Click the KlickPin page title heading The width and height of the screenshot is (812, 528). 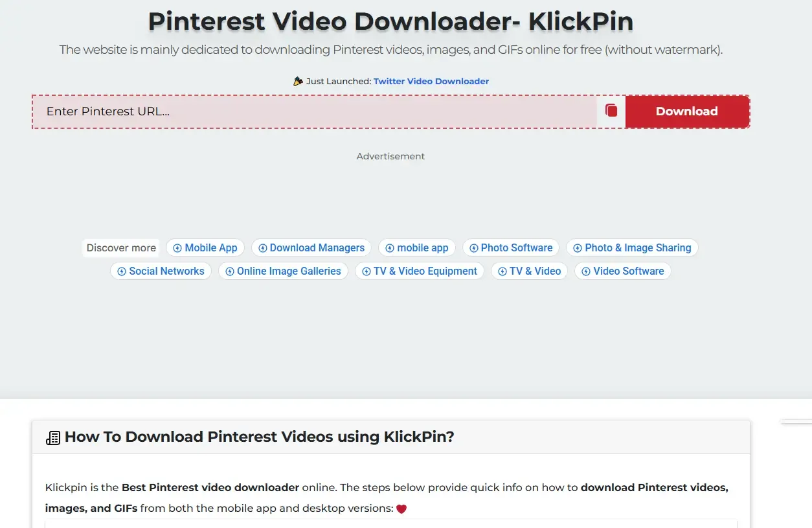pos(390,21)
